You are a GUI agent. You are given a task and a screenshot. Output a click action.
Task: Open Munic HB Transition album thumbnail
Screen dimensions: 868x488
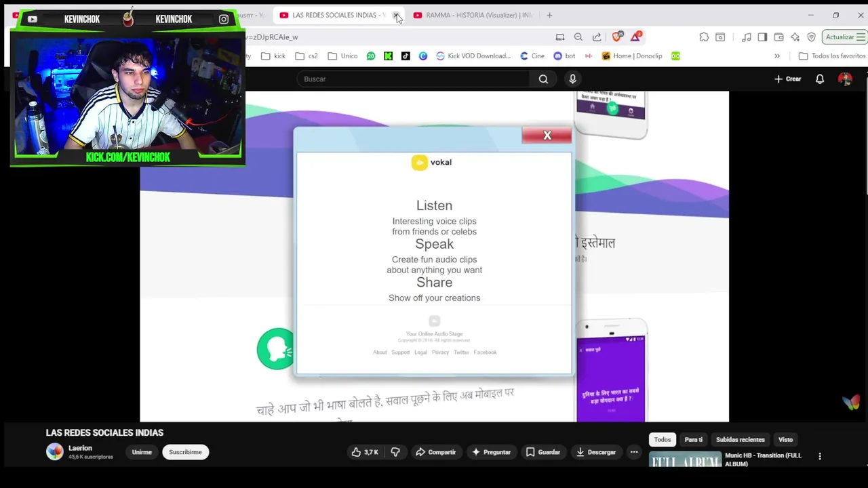(x=685, y=460)
